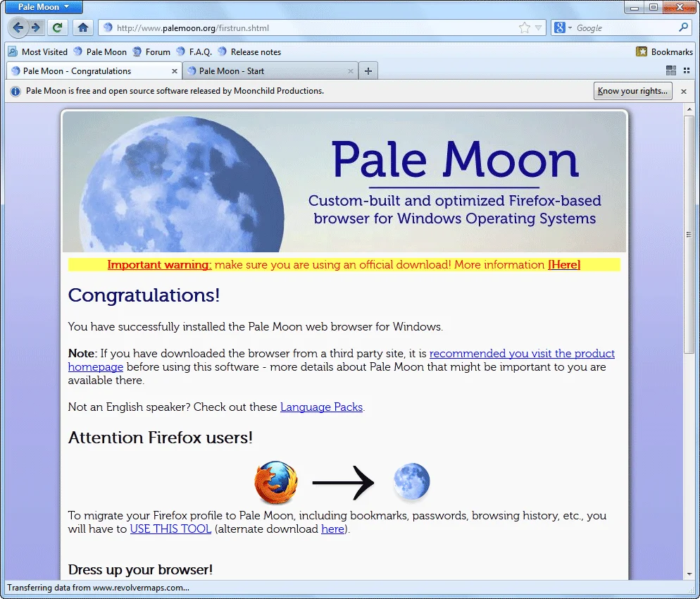The width and height of the screenshot is (700, 599).
Task: Close the Pale Moon - Congratulations tab
Action: pyautogui.click(x=175, y=71)
